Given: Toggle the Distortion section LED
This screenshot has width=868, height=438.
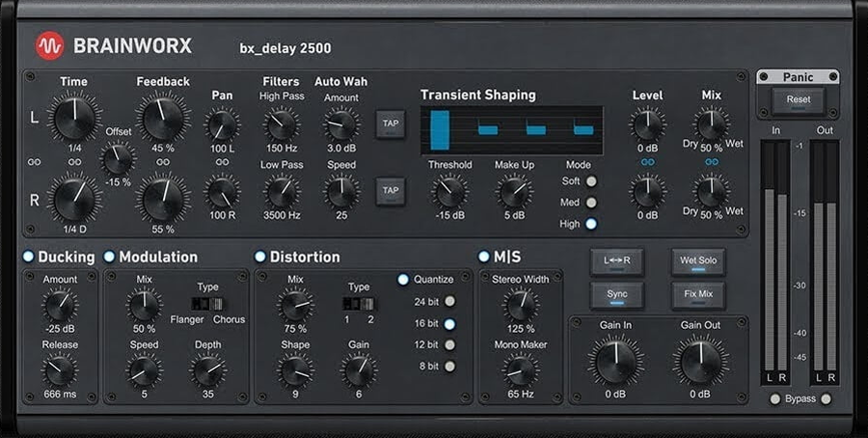Looking at the screenshot, I should (x=259, y=257).
